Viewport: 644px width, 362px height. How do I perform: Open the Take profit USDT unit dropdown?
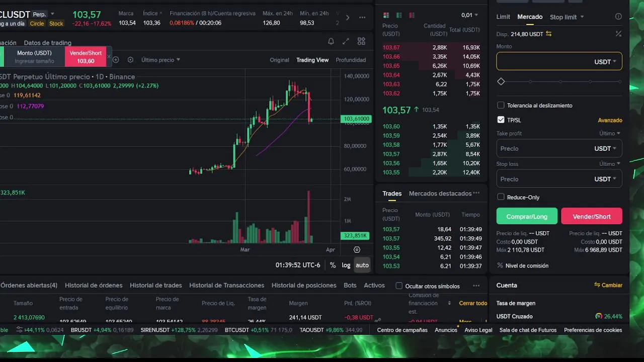(x=605, y=149)
